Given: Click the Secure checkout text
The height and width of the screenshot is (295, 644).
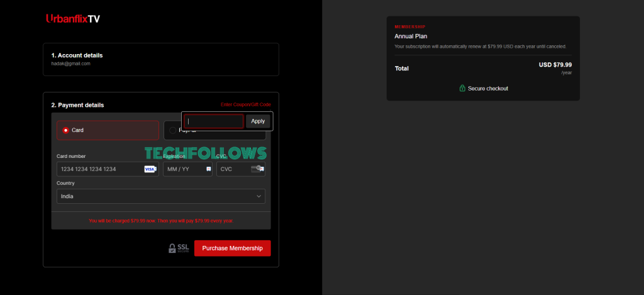Looking at the screenshot, I should [488, 88].
